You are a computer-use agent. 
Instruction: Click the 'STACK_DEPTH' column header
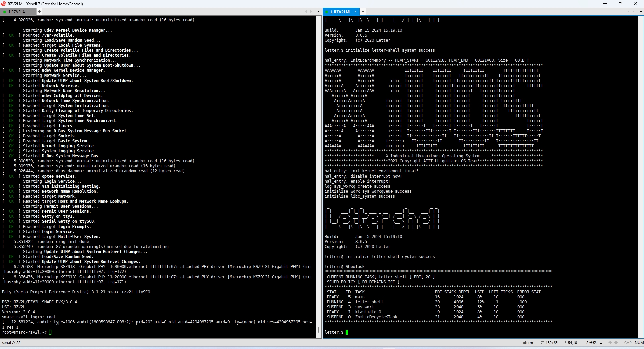[x=457, y=292]
